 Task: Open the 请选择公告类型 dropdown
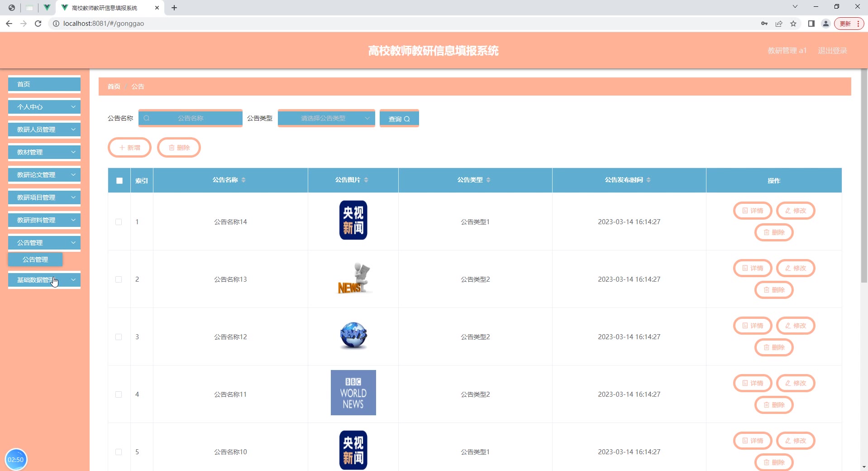(x=326, y=118)
